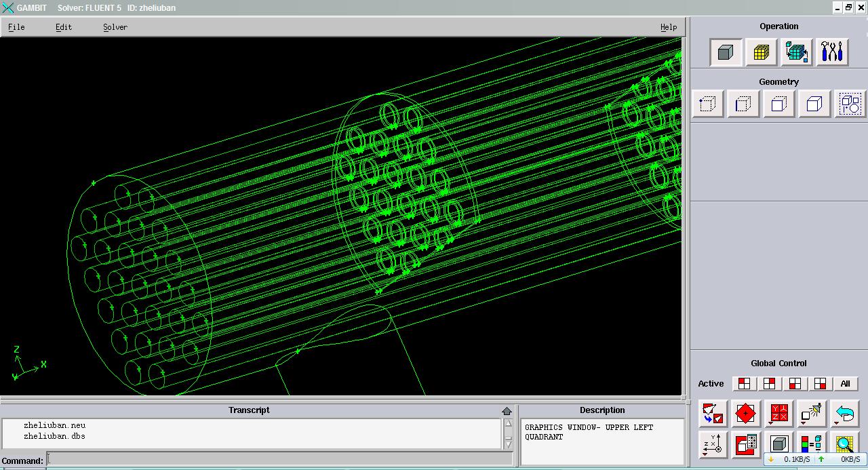Click transcript scrollbar up arrow
The image size is (868, 470).
(509, 425)
